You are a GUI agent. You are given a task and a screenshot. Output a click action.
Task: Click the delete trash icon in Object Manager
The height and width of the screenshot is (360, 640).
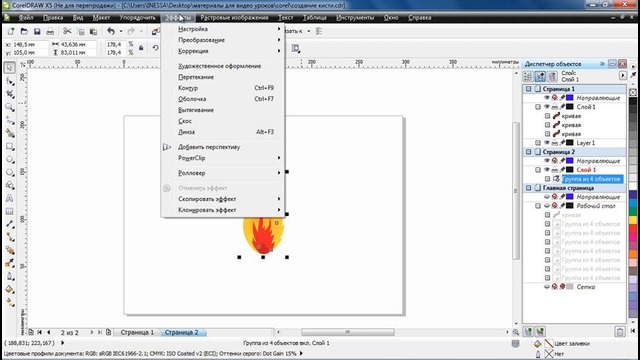pyautogui.click(x=620, y=331)
